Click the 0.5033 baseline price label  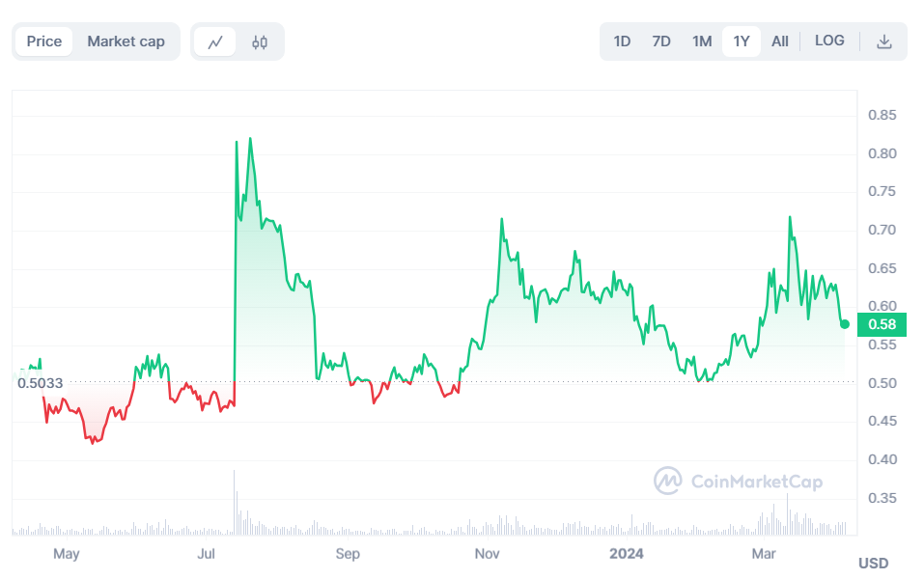click(40, 383)
